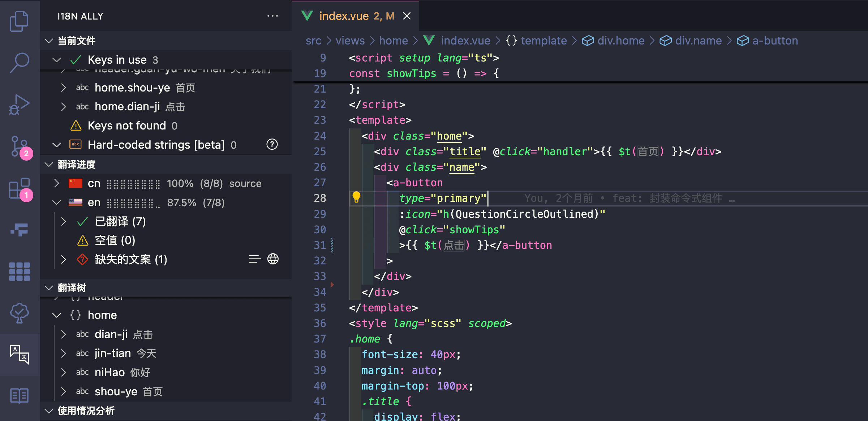Open the Explorer files icon
868x421 pixels.
[20, 21]
